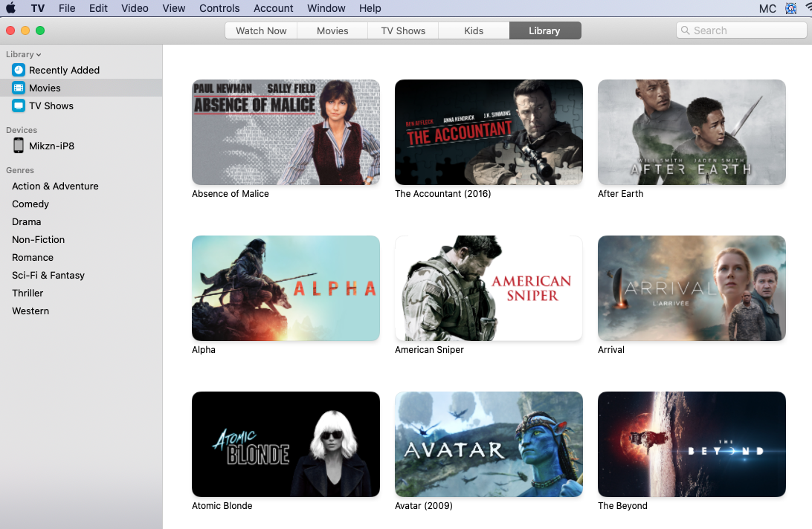Viewport: 812px width, 529px height.
Task: Open the Absence of Malice poster
Action: point(286,132)
